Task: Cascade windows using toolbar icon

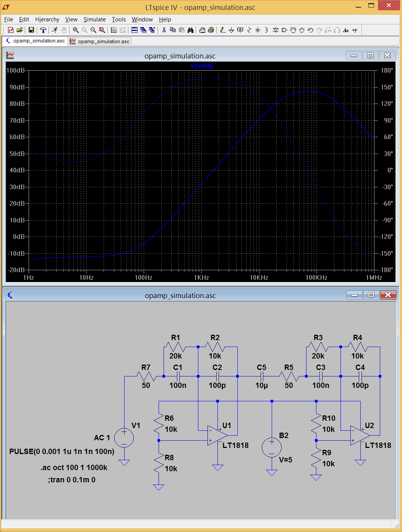Action: pos(143,30)
